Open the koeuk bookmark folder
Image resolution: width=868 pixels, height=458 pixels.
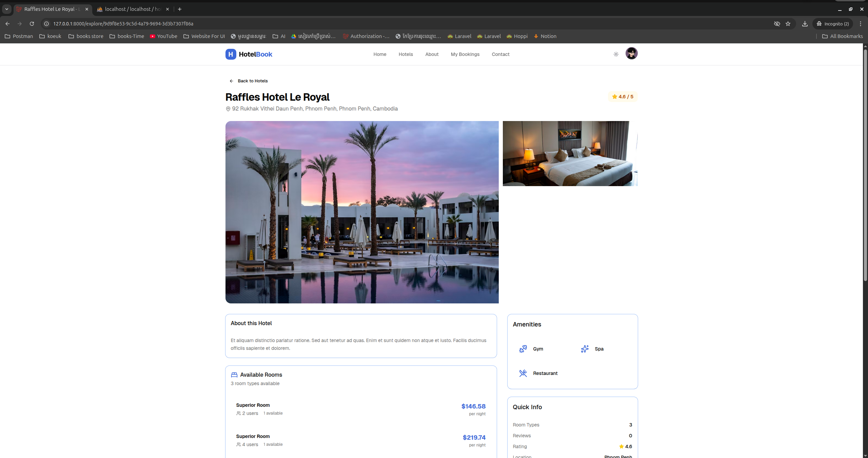click(50, 36)
